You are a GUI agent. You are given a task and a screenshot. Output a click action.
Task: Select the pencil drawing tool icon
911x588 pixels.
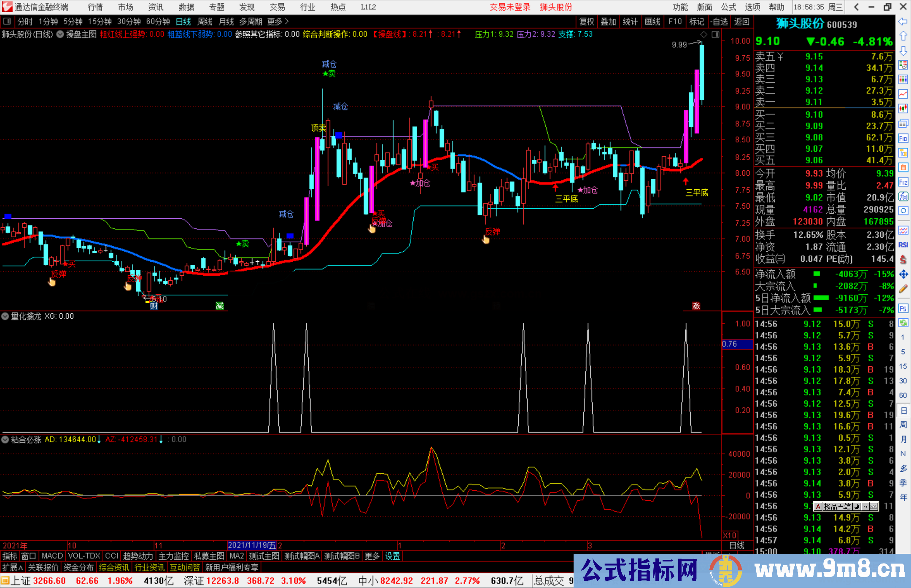click(903, 289)
